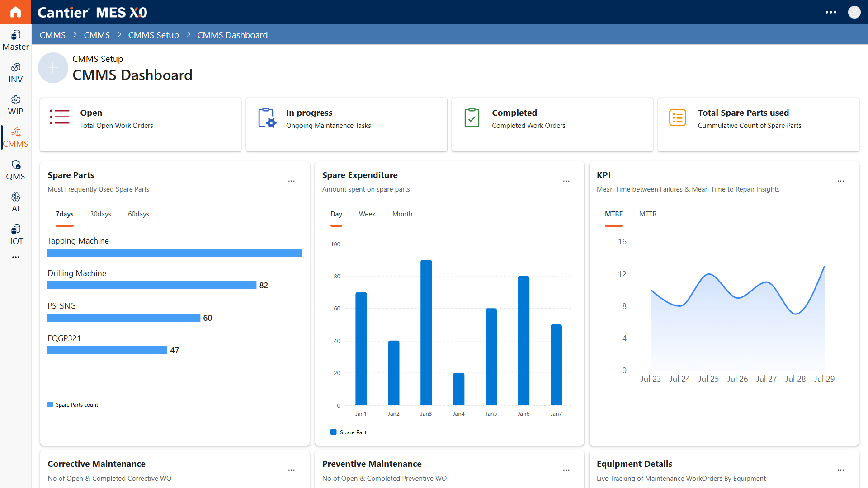The image size is (868, 488).
Task: Click the Total Spare Parts used icon
Action: click(x=678, y=118)
